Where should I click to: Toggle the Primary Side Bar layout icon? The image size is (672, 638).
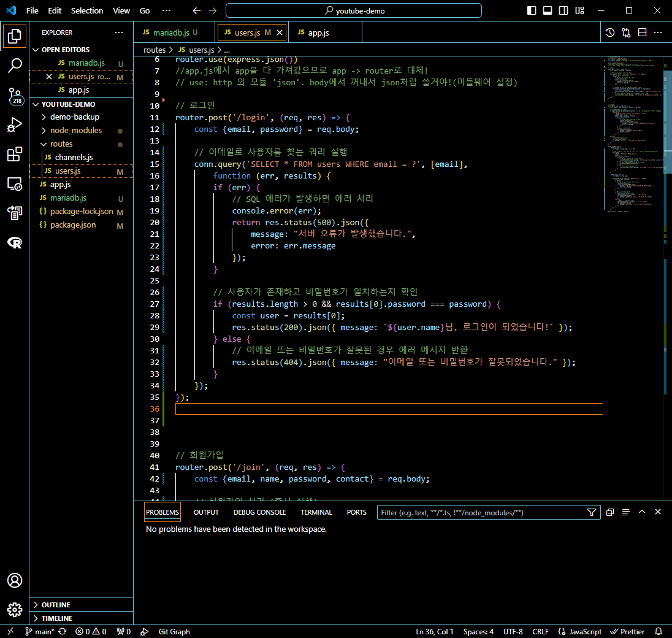click(532, 10)
